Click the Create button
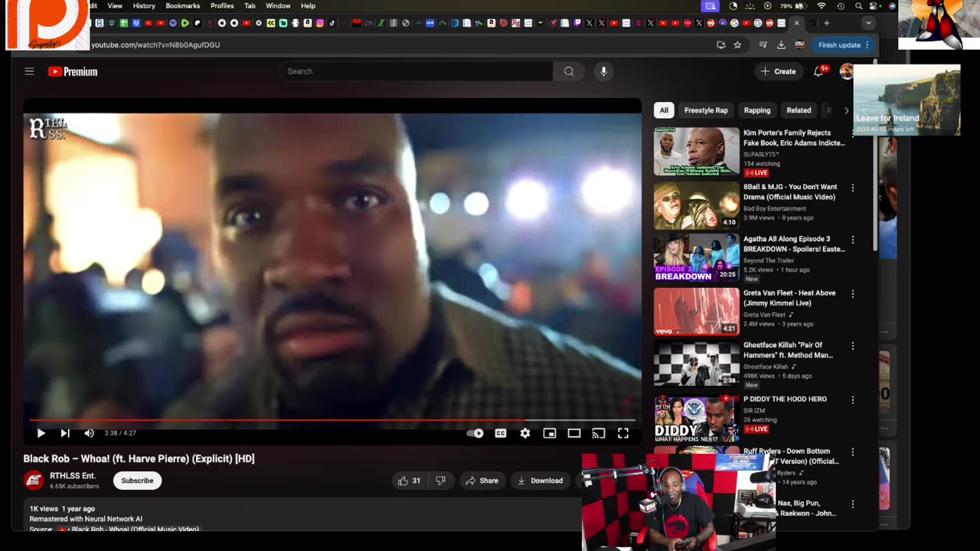 [778, 71]
